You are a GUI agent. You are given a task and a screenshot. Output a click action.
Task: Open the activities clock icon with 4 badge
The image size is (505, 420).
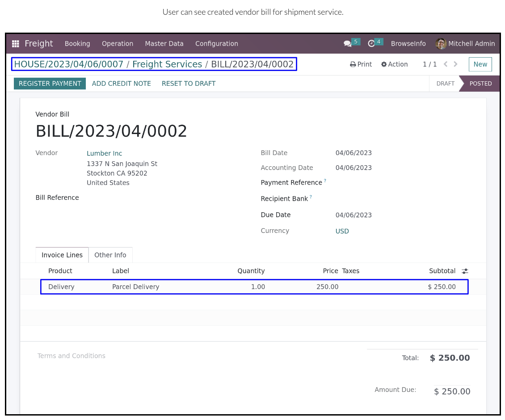point(371,43)
